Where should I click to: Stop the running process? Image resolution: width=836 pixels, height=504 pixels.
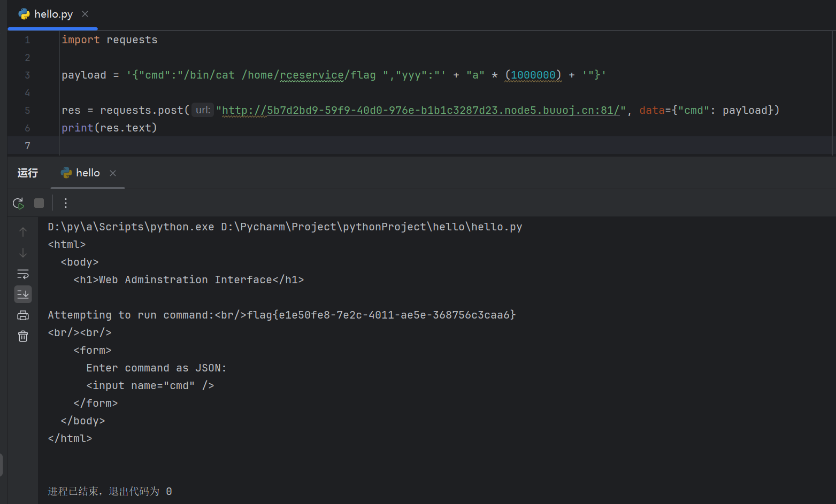click(x=39, y=203)
